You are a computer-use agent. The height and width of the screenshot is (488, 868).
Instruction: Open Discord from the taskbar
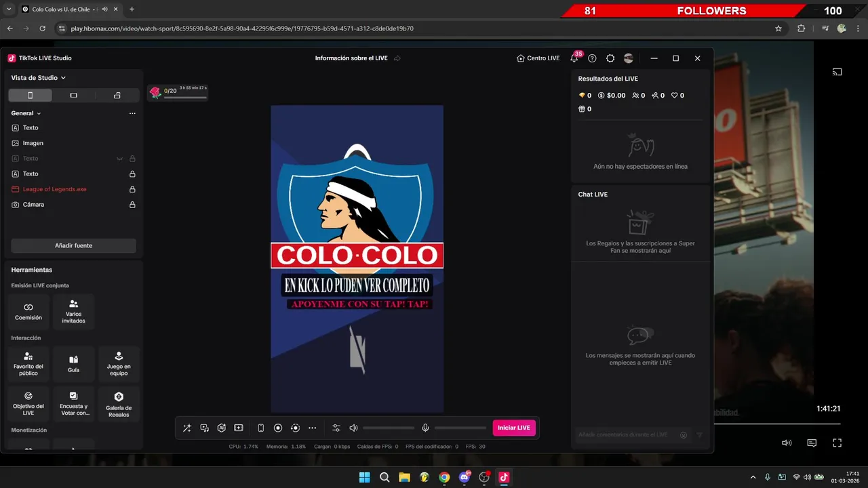tap(465, 477)
